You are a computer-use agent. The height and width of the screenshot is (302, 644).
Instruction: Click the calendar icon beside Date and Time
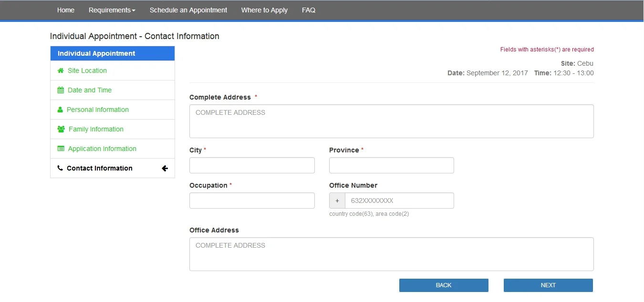(x=61, y=90)
